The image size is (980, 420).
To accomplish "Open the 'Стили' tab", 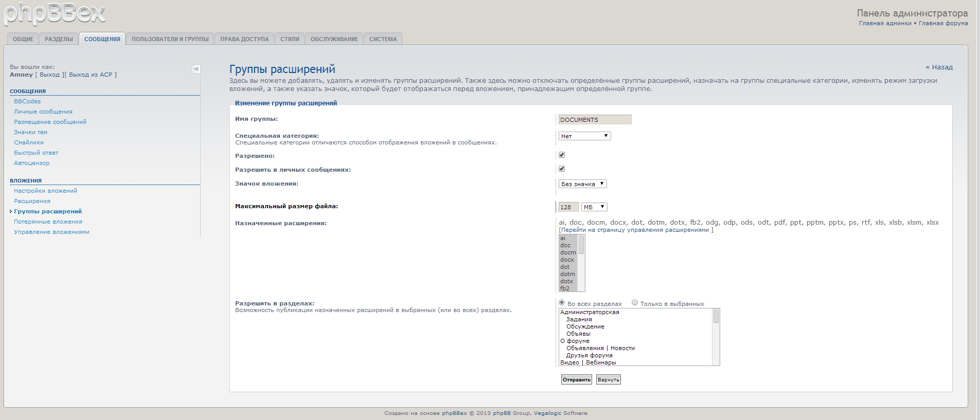I will point(290,39).
